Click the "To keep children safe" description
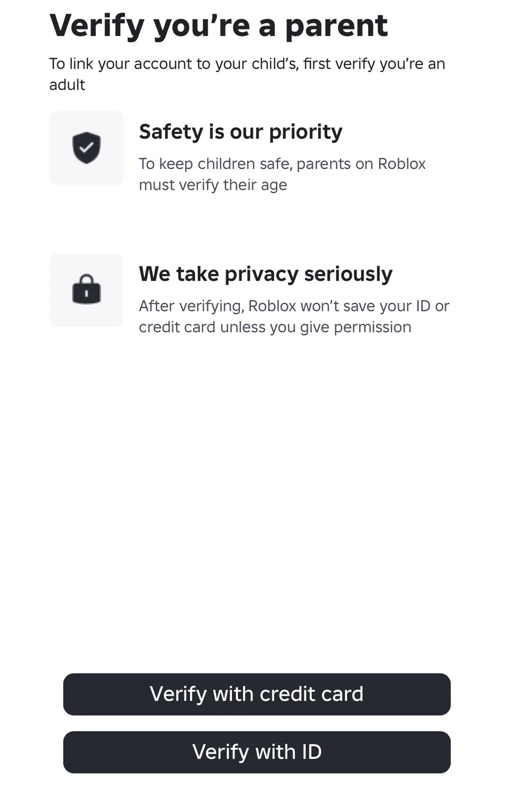Screen dimensions: 514x812 (x=282, y=164)
